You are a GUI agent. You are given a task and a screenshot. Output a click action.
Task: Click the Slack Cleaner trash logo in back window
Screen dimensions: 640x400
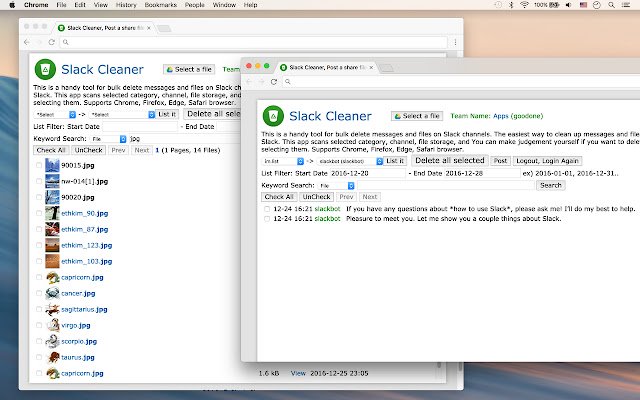(x=45, y=69)
